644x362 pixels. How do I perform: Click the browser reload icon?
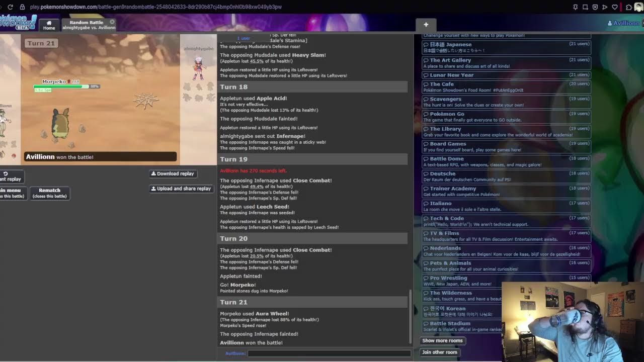pyautogui.click(x=10, y=7)
